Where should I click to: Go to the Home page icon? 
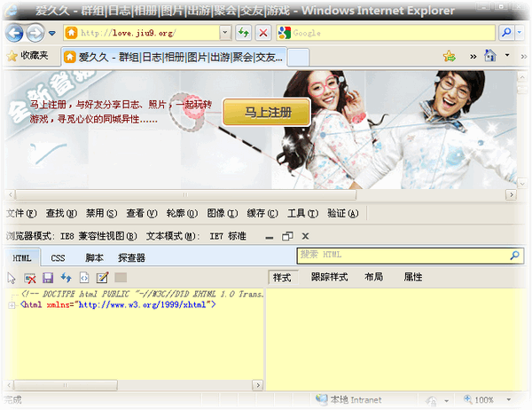coord(490,55)
